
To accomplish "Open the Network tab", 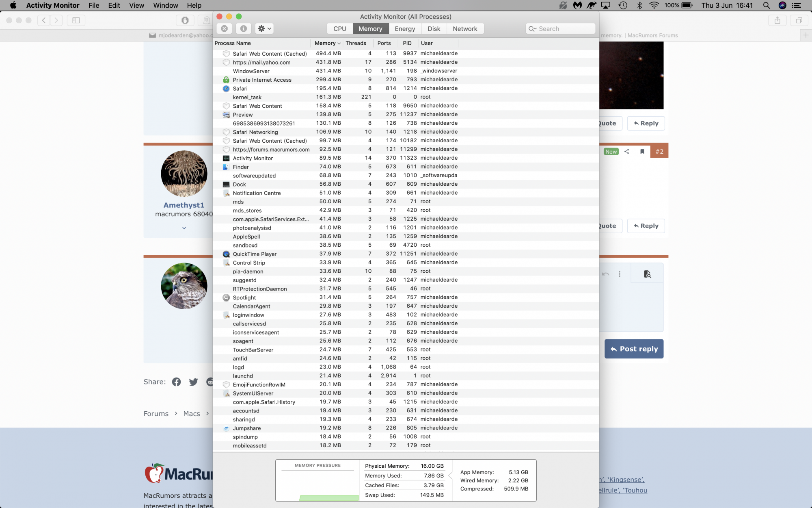I will click(x=465, y=29).
